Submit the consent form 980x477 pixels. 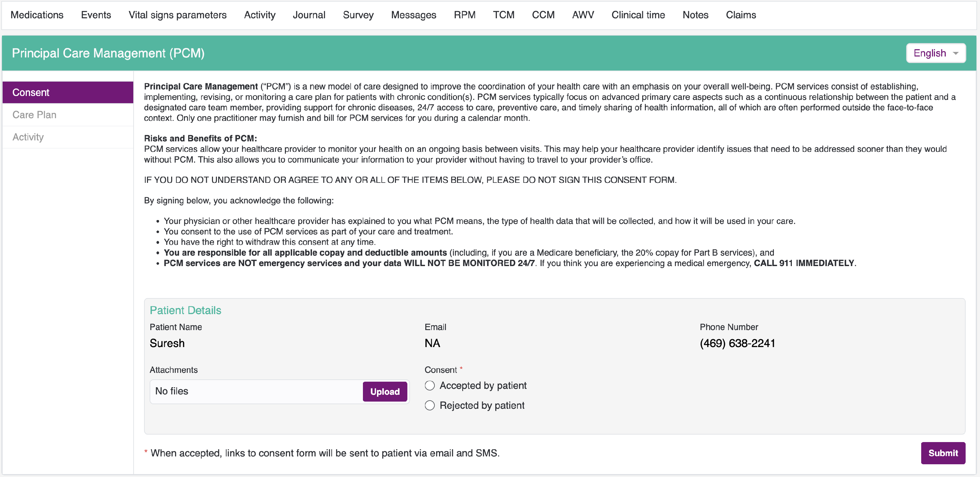(x=942, y=453)
